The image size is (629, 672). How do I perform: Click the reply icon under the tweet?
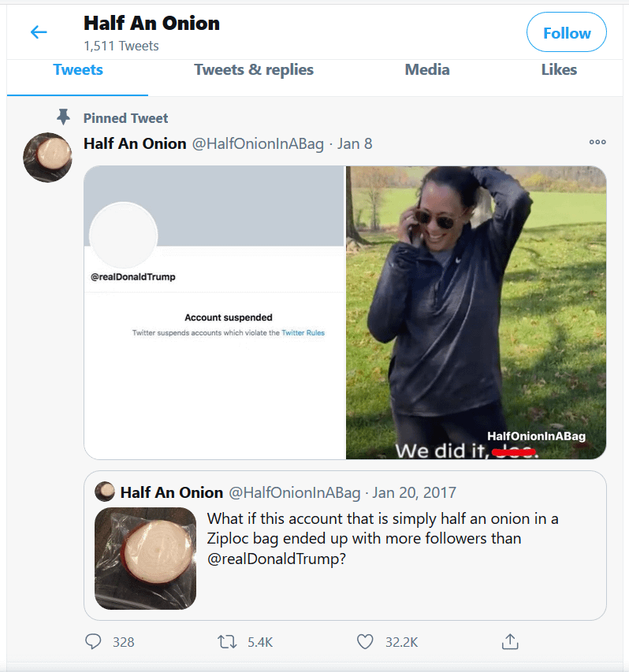coord(94,642)
